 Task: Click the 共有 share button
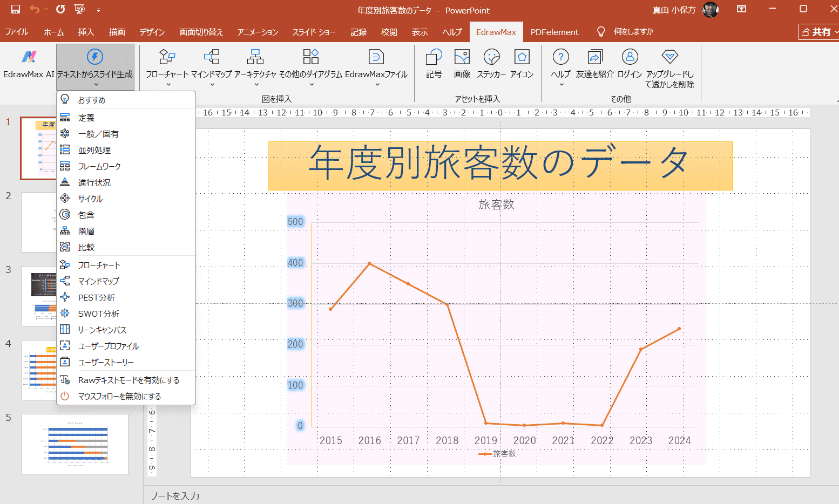[x=818, y=32]
